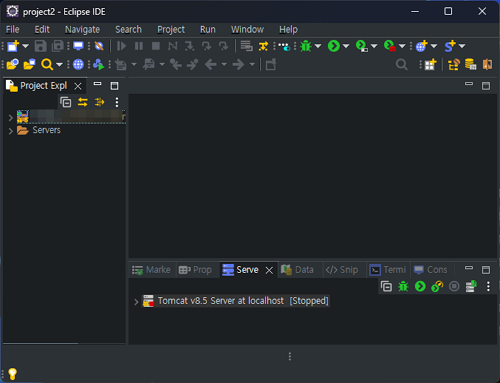The image size is (500, 383).
Task: Click the Disconnect debug icon
Action: click(x=173, y=46)
